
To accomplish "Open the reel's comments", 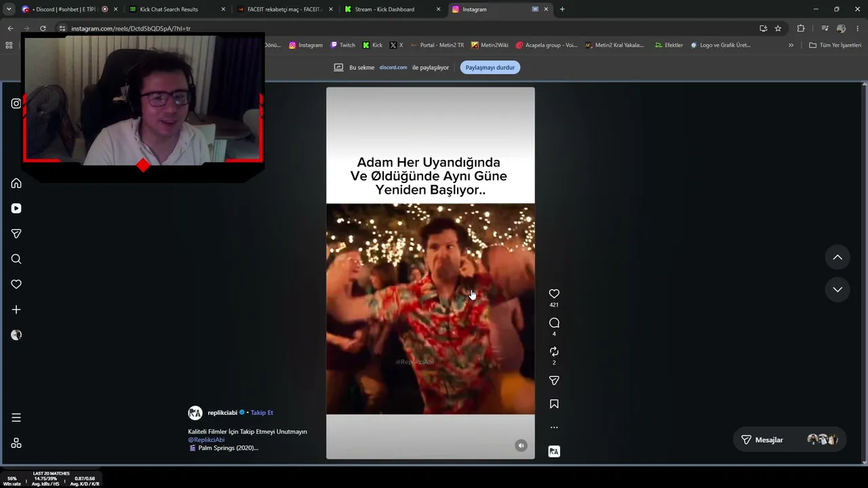I will (x=554, y=323).
